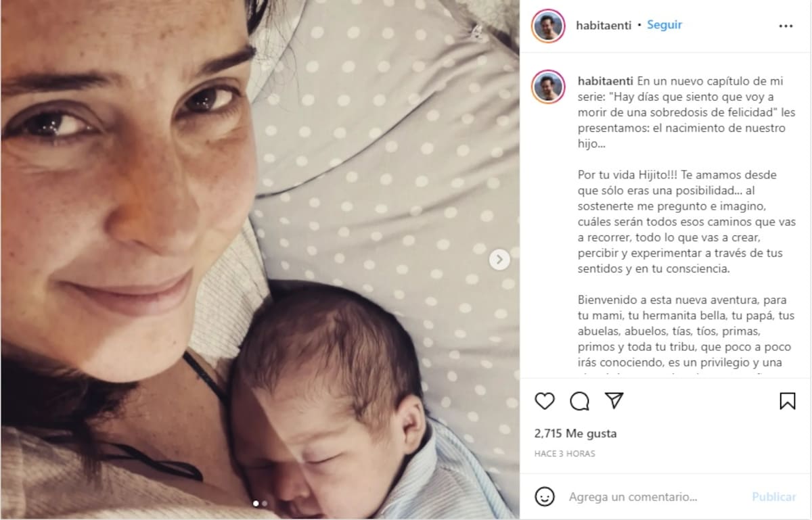Open habitaenti username link in header

tap(604, 25)
